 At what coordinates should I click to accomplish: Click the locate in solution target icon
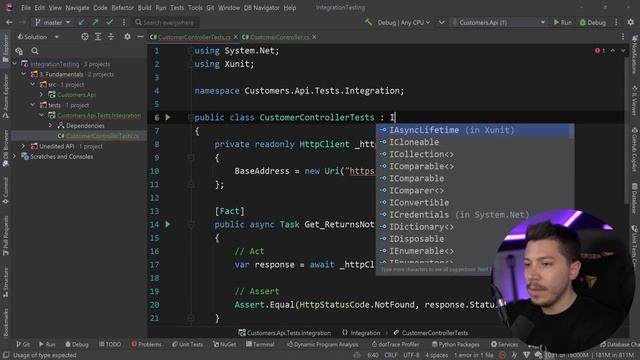pos(84,37)
